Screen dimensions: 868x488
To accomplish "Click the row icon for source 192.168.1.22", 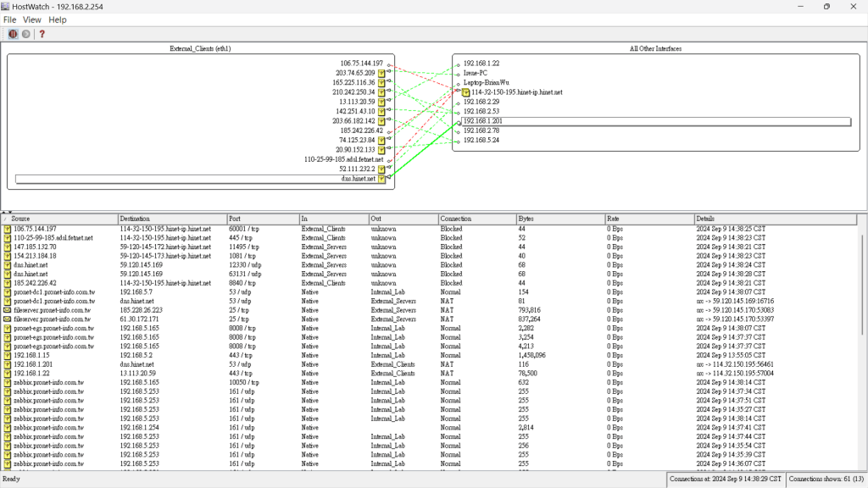I will tap(7, 374).
